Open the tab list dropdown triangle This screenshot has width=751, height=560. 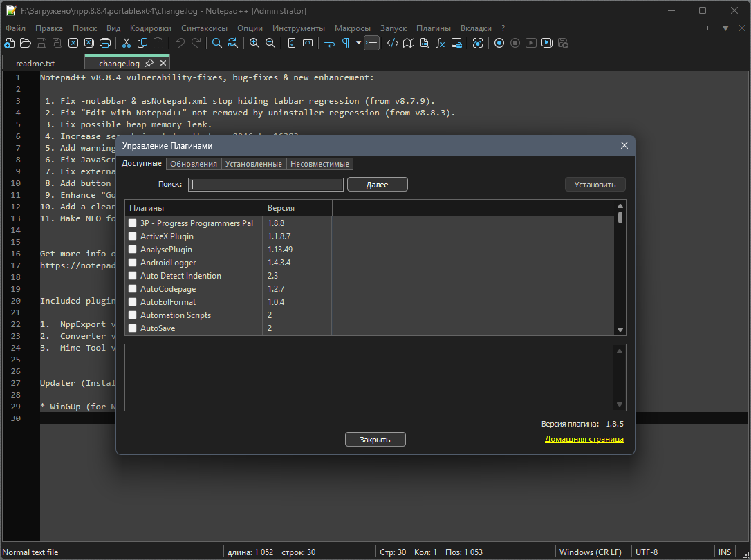click(725, 28)
